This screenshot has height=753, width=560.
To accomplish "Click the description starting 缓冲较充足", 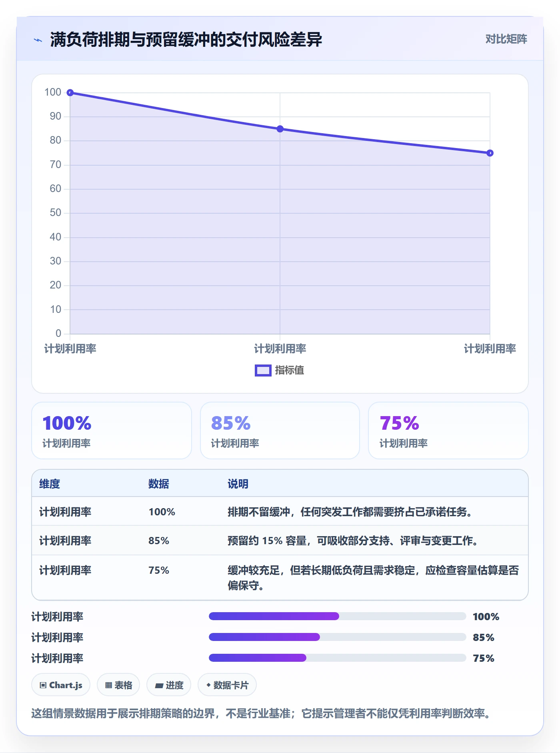I will tap(374, 578).
